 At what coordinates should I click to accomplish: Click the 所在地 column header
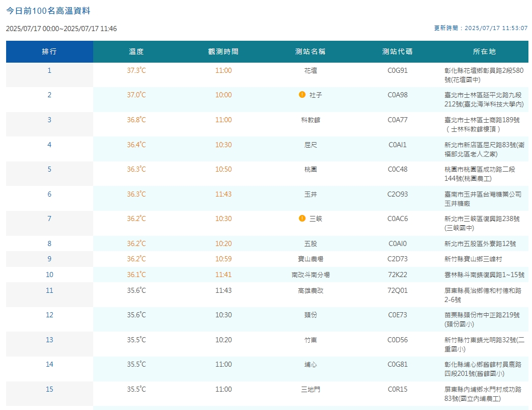pos(485,51)
